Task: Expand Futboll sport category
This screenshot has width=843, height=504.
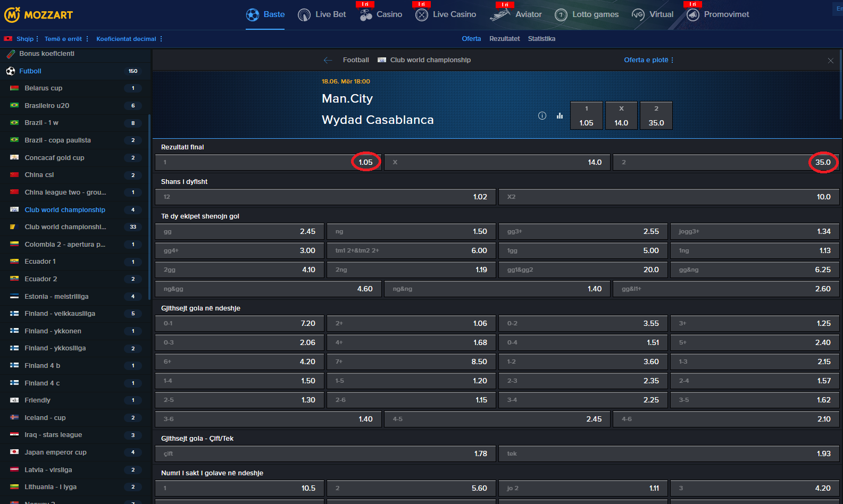Action: [x=76, y=71]
